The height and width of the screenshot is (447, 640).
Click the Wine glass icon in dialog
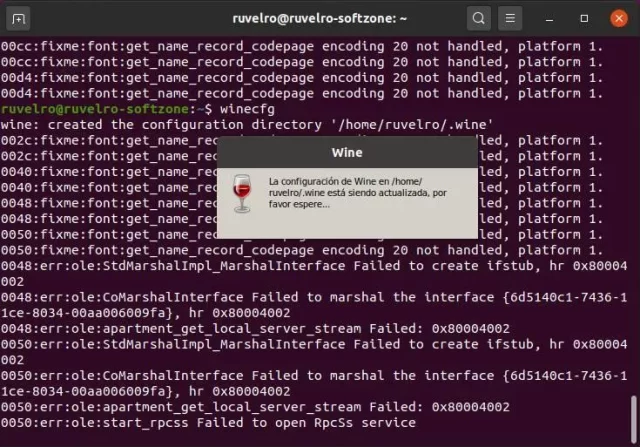point(242,193)
